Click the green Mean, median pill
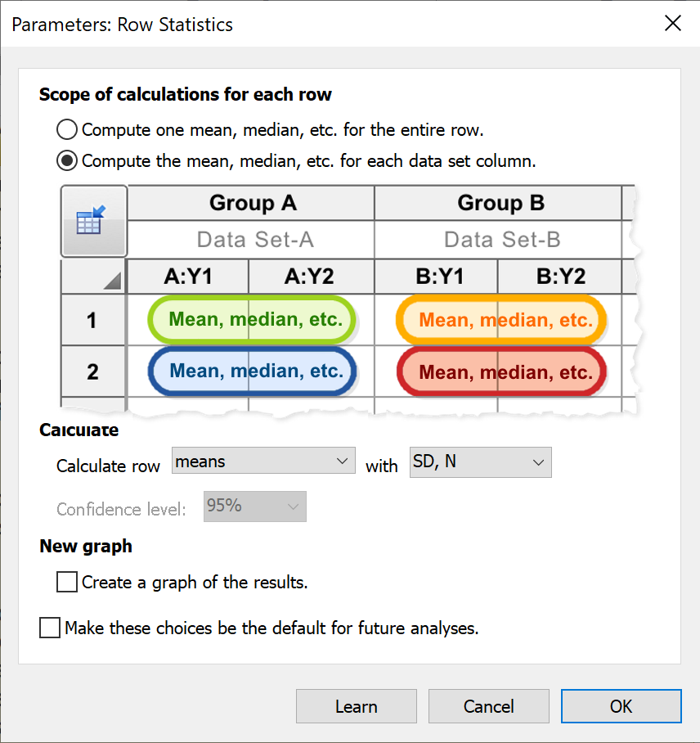The height and width of the screenshot is (743, 700). 251,319
